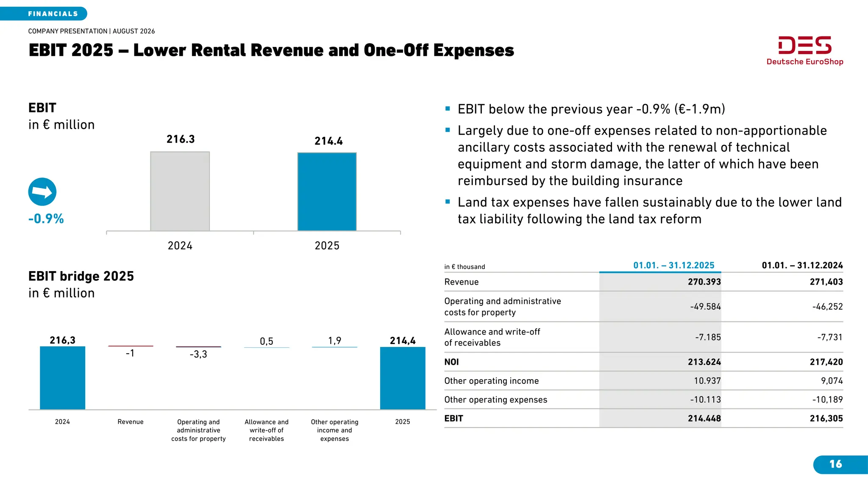This screenshot has height=488, width=868.
Task: Click the -46,252 cell
Action: [x=828, y=307]
